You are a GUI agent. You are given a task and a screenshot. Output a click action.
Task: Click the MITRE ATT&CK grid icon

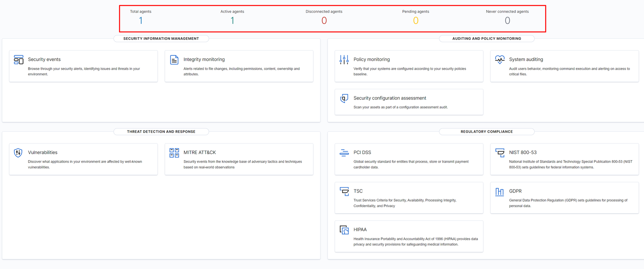[x=174, y=153]
